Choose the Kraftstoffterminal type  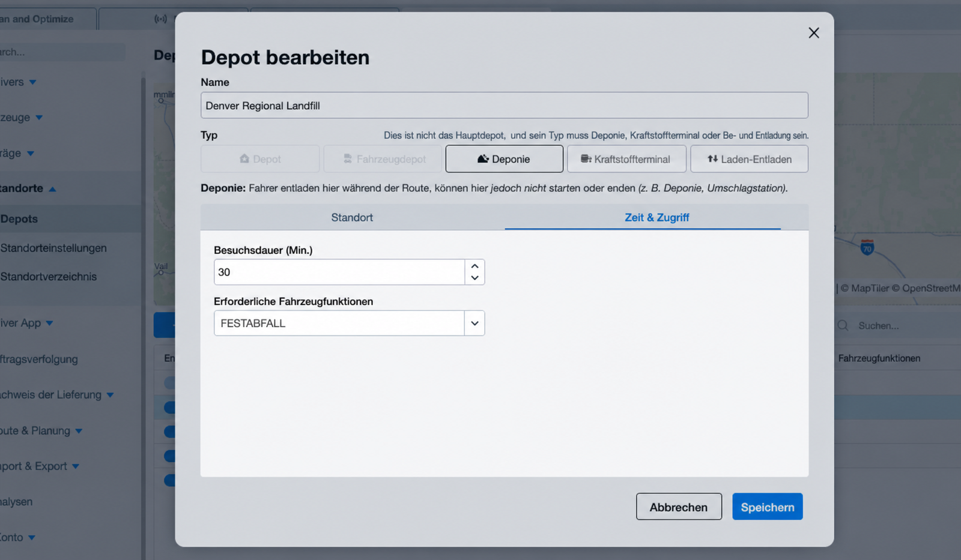626,159
